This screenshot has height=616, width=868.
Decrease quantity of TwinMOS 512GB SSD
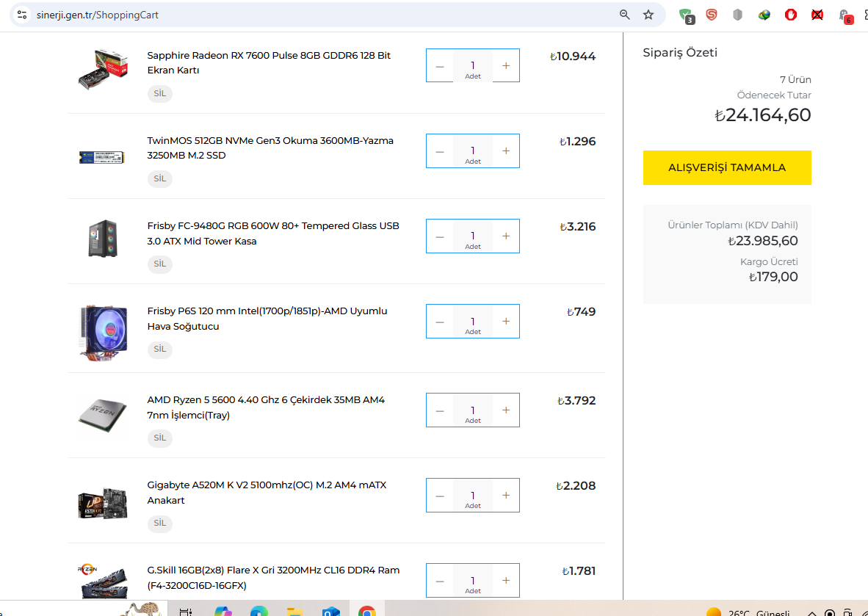pyautogui.click(x=440, y=151)
